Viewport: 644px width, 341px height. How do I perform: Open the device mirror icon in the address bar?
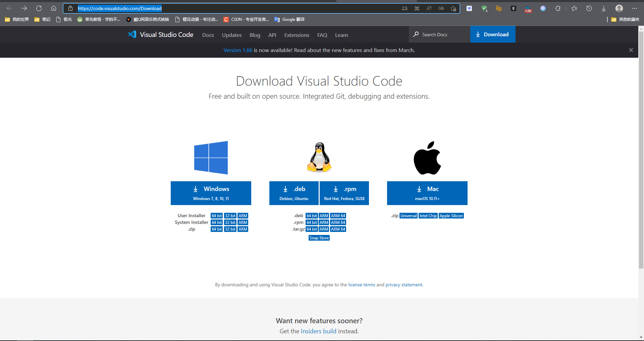405,8
